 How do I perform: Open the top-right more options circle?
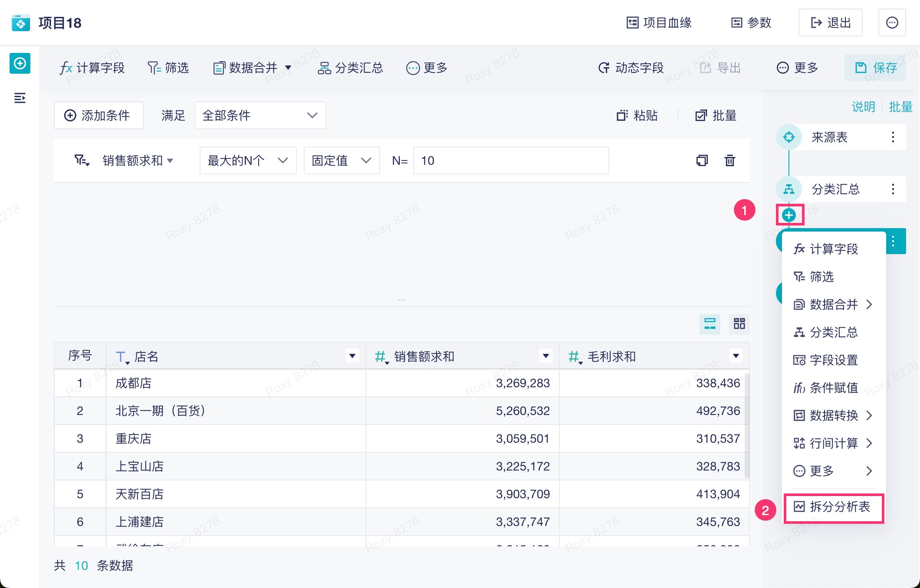[892, 23]
